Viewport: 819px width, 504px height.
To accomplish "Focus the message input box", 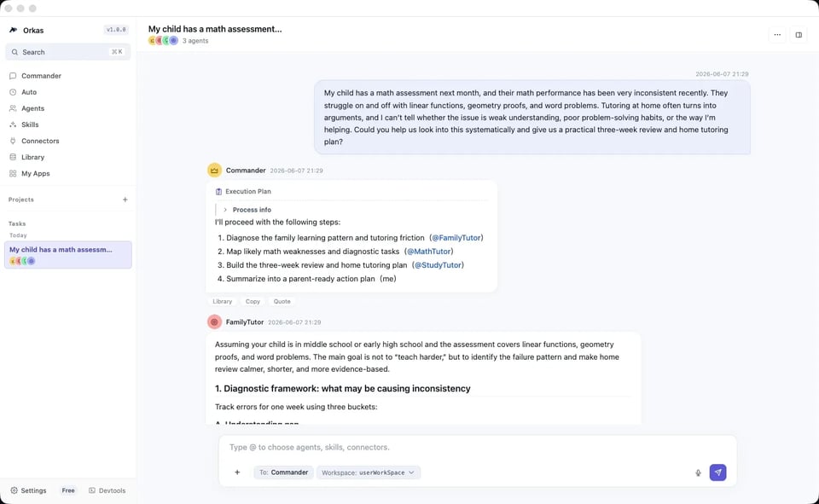I will click(478, 447).
